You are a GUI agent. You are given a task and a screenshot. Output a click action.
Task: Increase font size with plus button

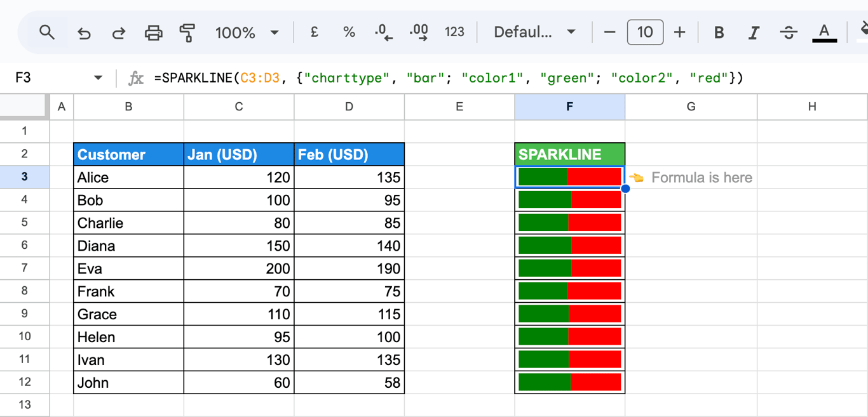click(679, 32)
